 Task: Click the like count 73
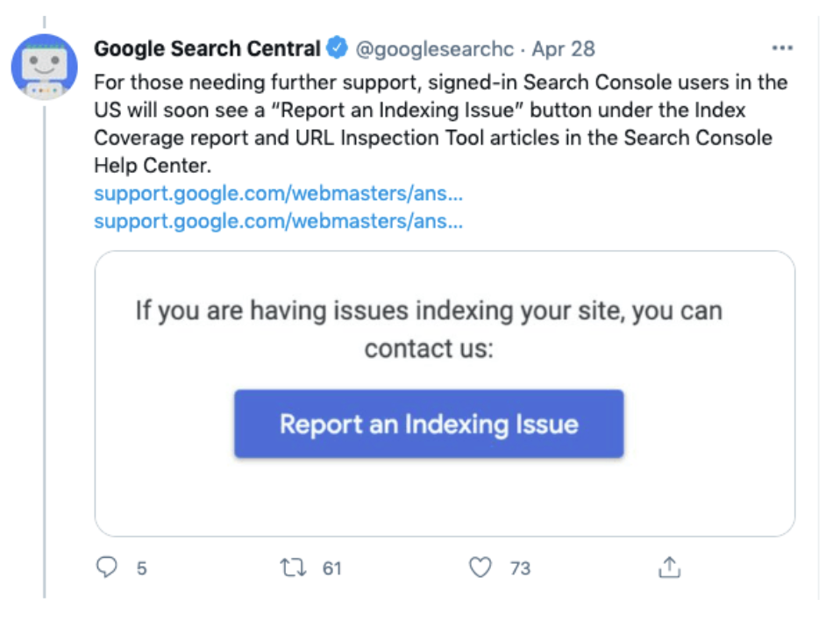coord(520,568)
